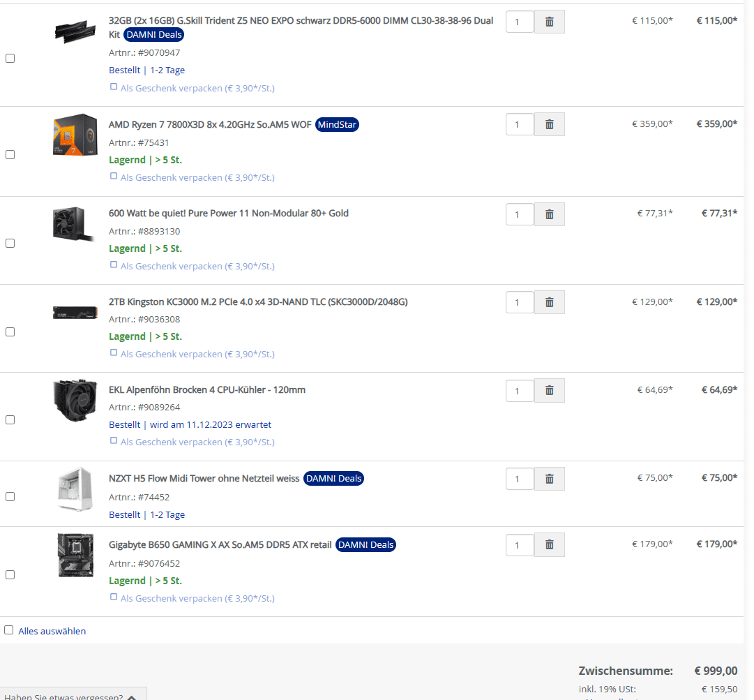
Task: Click the Alpenföhn Brocken 4 cooler thumbnail
Action: [75, 401]
